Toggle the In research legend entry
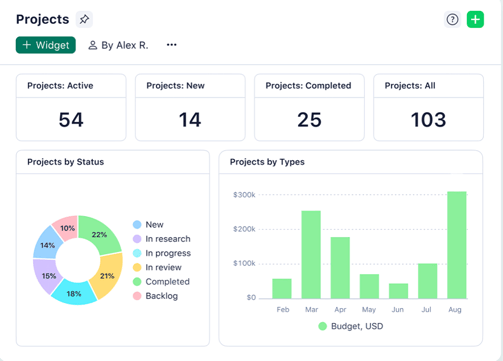503x361 pixels. (x=162, y=239)
